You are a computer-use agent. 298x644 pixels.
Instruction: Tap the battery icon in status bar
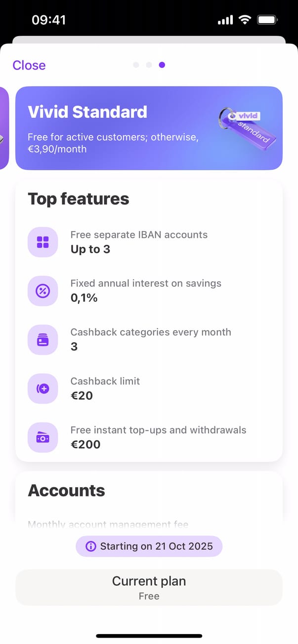click(x=267, y=20)
